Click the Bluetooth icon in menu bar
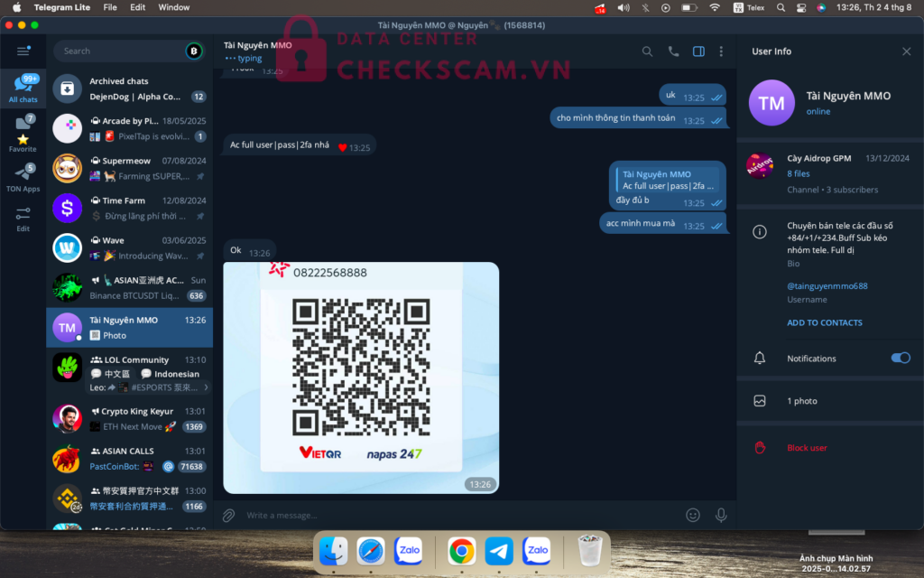Viewport: 924px width, 578px height. click(x=645, y=7)
